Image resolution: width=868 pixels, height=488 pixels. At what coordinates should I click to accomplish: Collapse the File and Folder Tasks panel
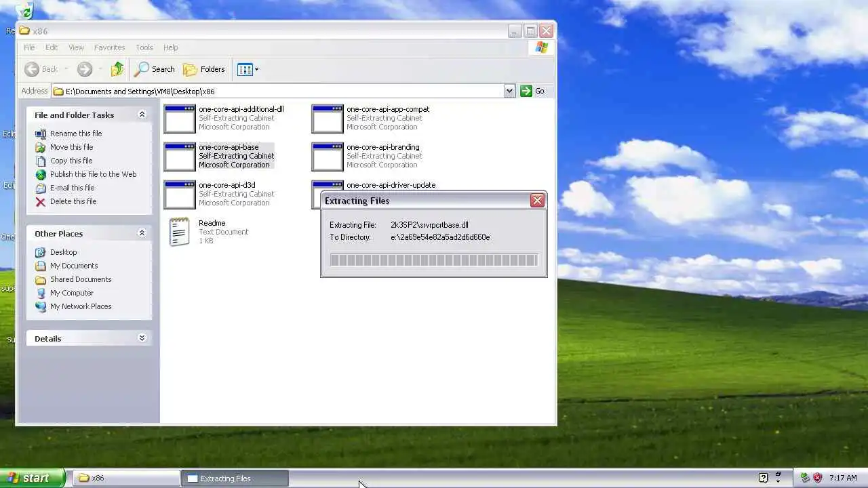(142, 115)
